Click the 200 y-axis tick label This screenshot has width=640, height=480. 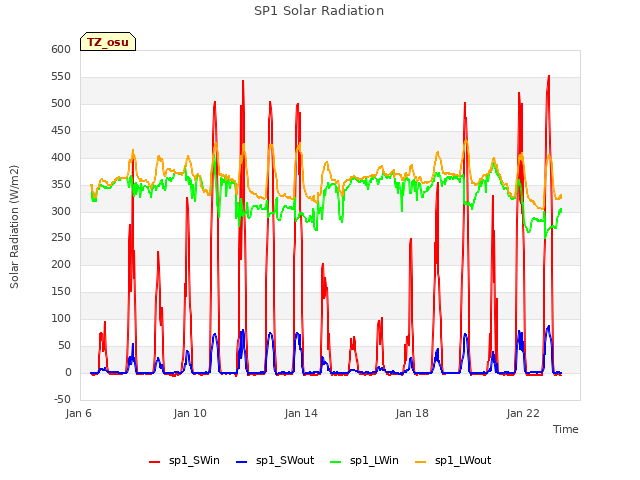coord(61,264)
